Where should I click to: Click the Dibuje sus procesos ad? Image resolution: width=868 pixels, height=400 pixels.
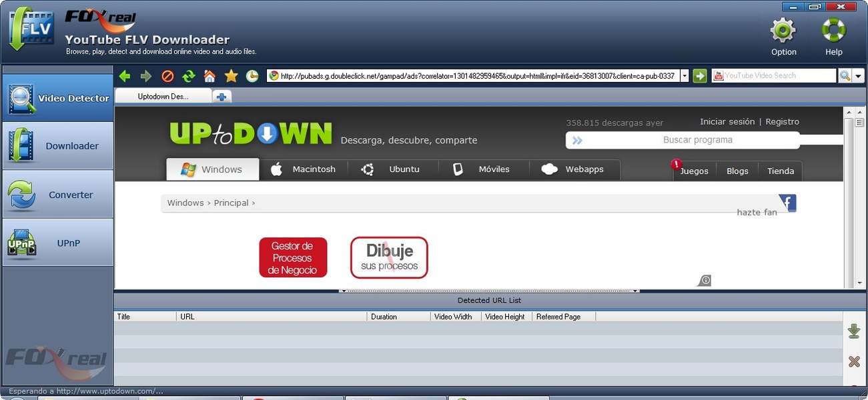point(389,257)
